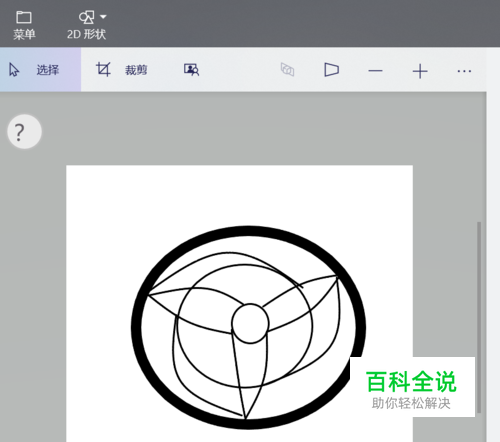Zoom out with the minus button

click(375, 71)
